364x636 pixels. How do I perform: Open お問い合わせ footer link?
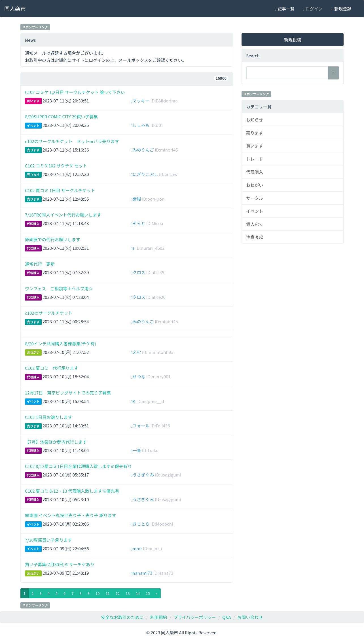pyautogui.click(x=250, y=617)
